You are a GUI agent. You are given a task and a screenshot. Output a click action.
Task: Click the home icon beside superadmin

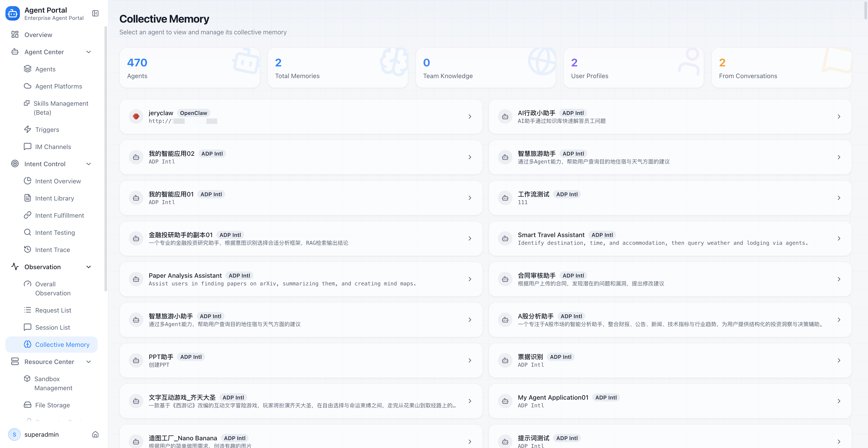pos(95,434)
